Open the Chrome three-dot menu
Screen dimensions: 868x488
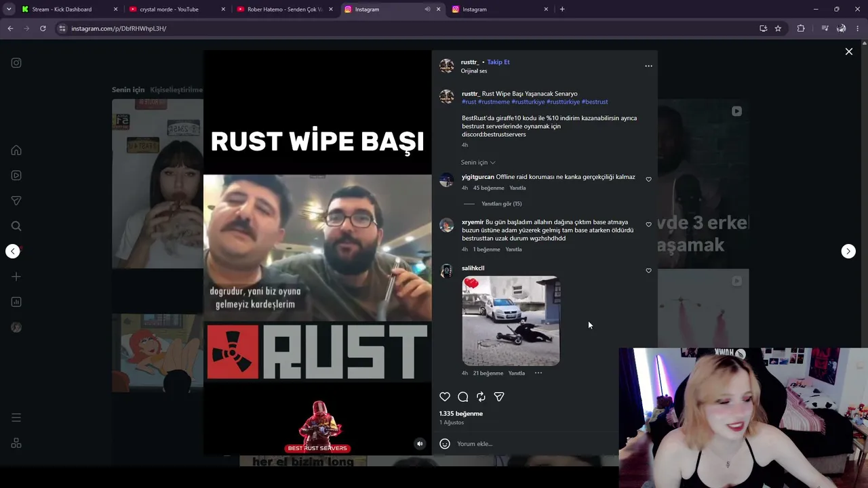(x=858, y=28)
